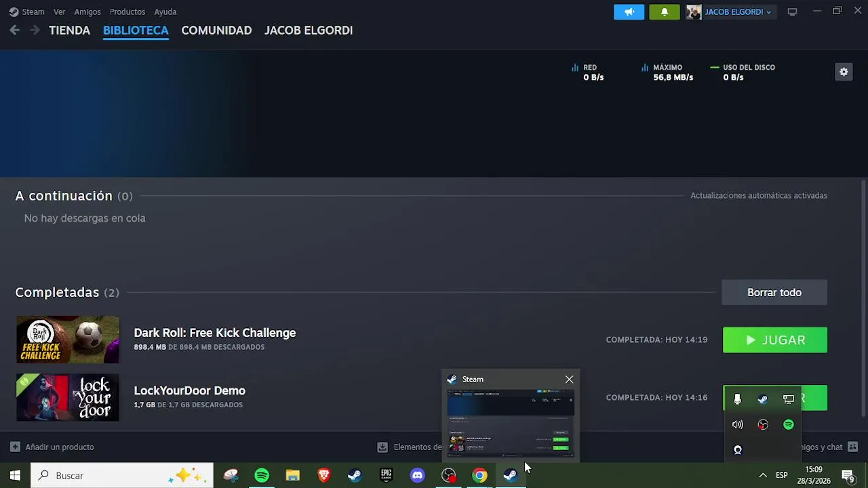Open the Ver menu
The width and height of the screenshot is (868, 488).
point(59,12)
